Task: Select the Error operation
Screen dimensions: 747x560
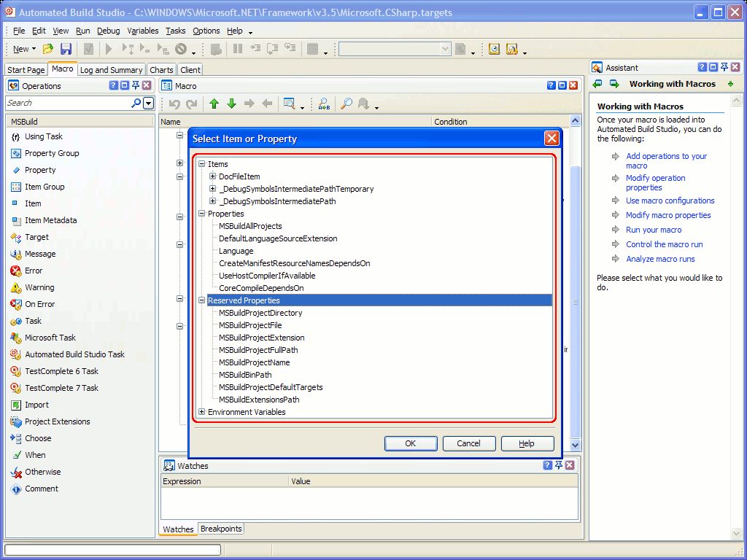Action: 34,271
